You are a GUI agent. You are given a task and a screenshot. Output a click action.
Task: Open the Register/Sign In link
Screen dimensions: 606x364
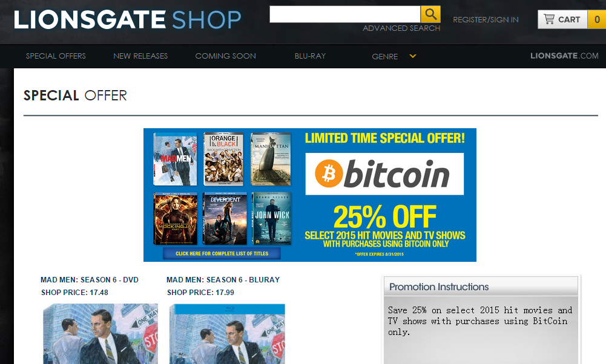[x=486, y=20]
